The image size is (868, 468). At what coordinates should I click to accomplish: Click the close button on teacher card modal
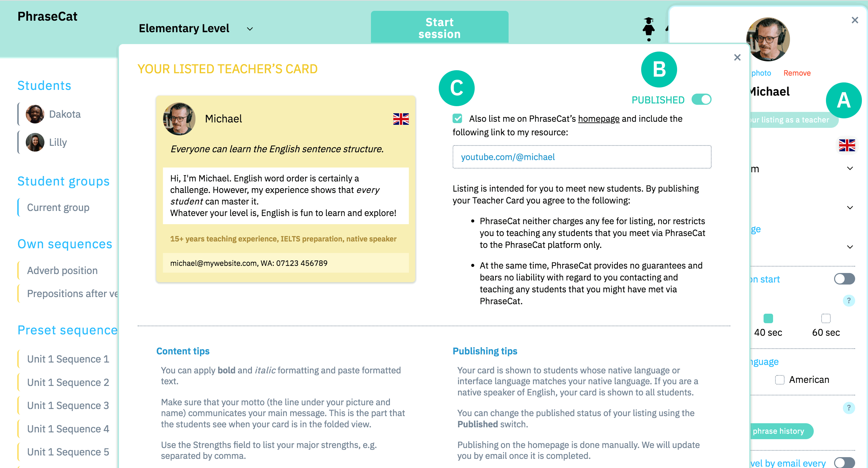pyautogui.click(x=737, y=57)
